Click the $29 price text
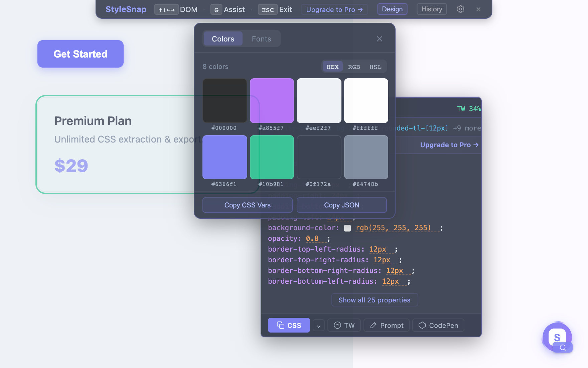Screen dimensions: 588x368 71,166
